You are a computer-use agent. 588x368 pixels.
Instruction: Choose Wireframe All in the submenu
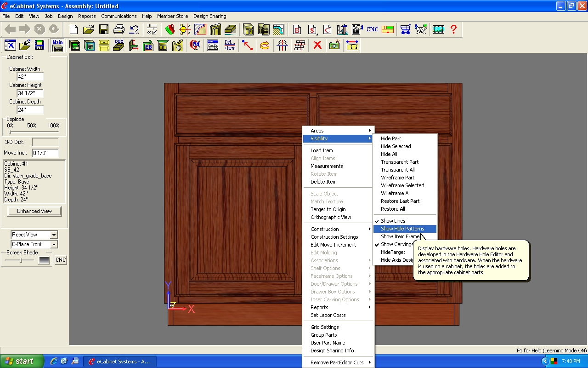[405, 193]
